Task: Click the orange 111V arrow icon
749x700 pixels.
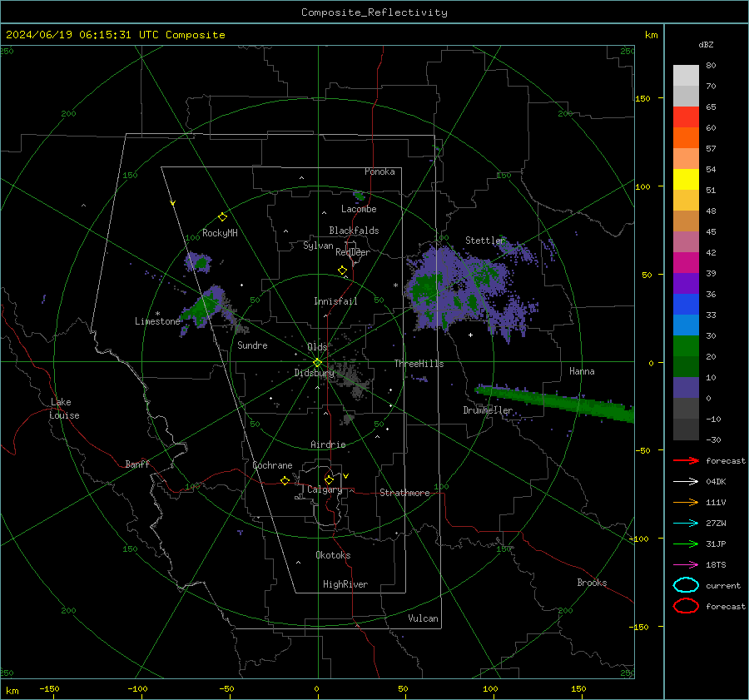Action: pos(686,502)
